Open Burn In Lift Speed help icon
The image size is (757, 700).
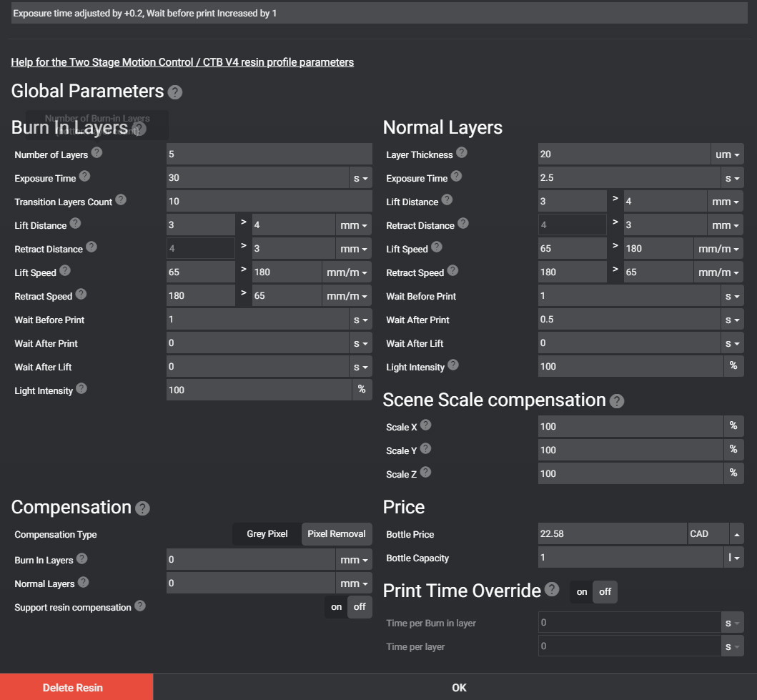65,270
